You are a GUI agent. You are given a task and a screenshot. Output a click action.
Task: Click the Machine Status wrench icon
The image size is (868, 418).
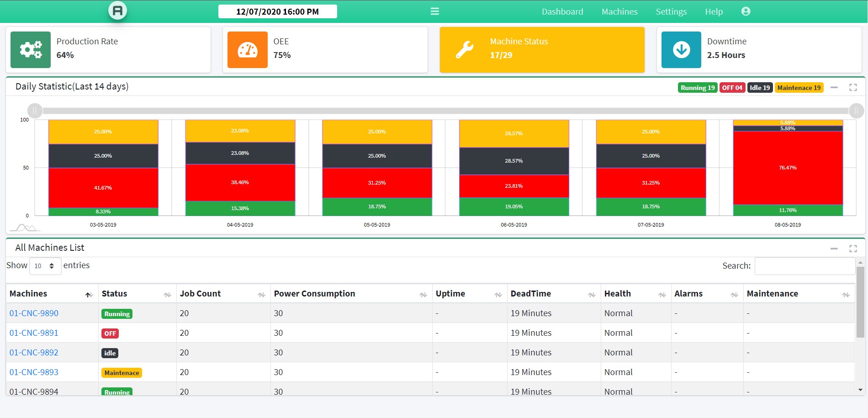tap(465, 50)
